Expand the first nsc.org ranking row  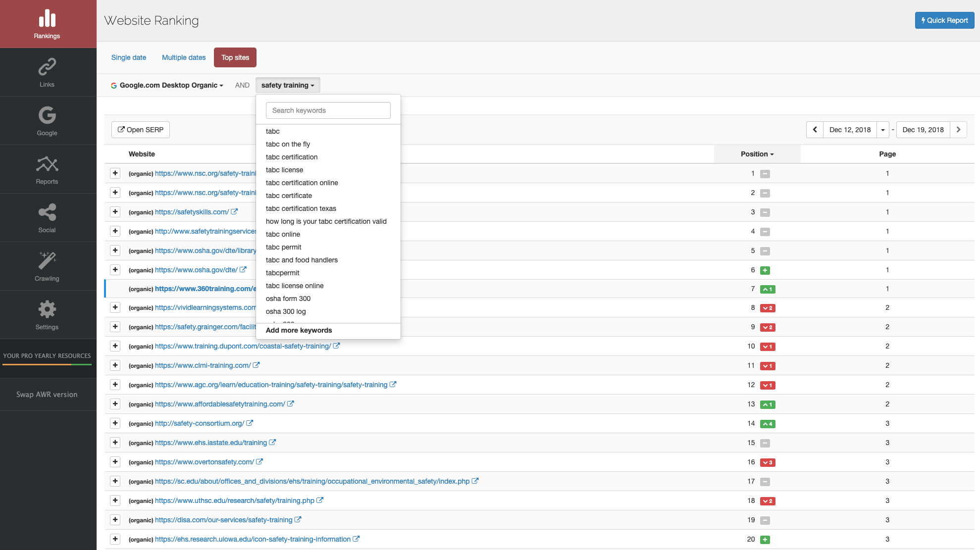pos(115,173)
